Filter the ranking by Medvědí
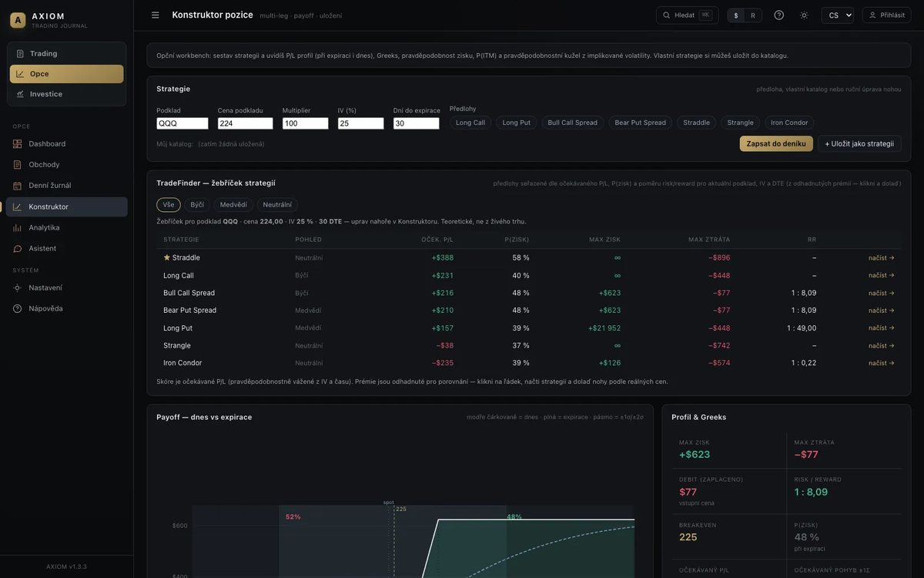Image resolution: width=924 pixels, height=578 pixels. click(233, 205)
